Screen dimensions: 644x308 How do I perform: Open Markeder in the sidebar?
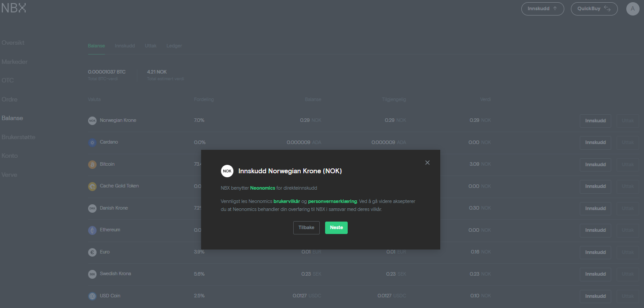[x=15, y=62]
